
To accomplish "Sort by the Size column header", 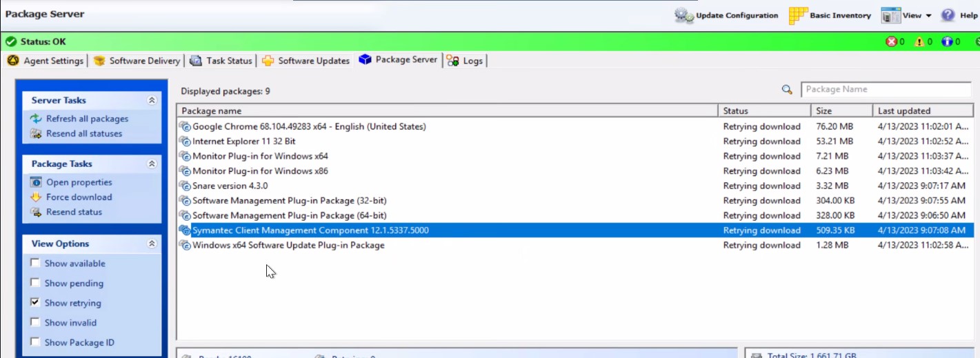I will point(841,110).
